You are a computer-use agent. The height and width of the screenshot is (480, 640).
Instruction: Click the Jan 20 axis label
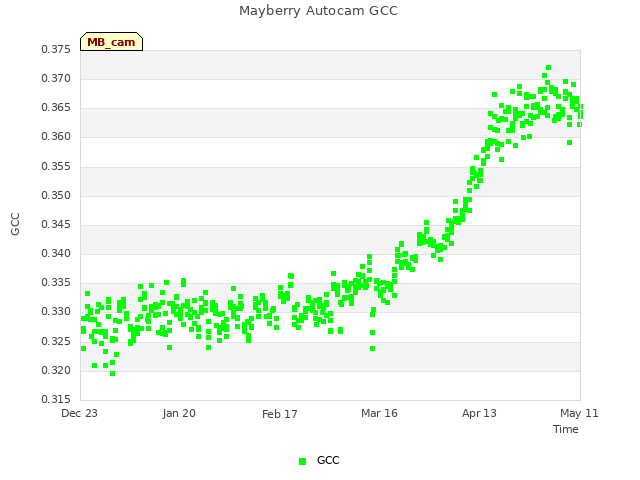click(x=179, y=413)
